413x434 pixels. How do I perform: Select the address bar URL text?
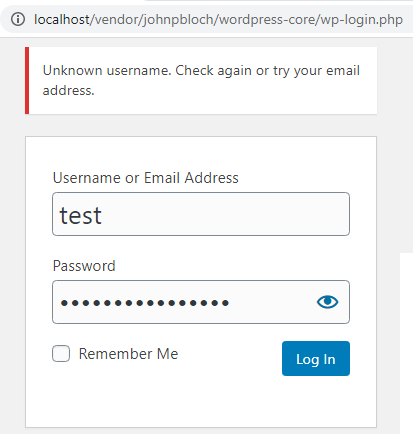click(x=218, y=20)
